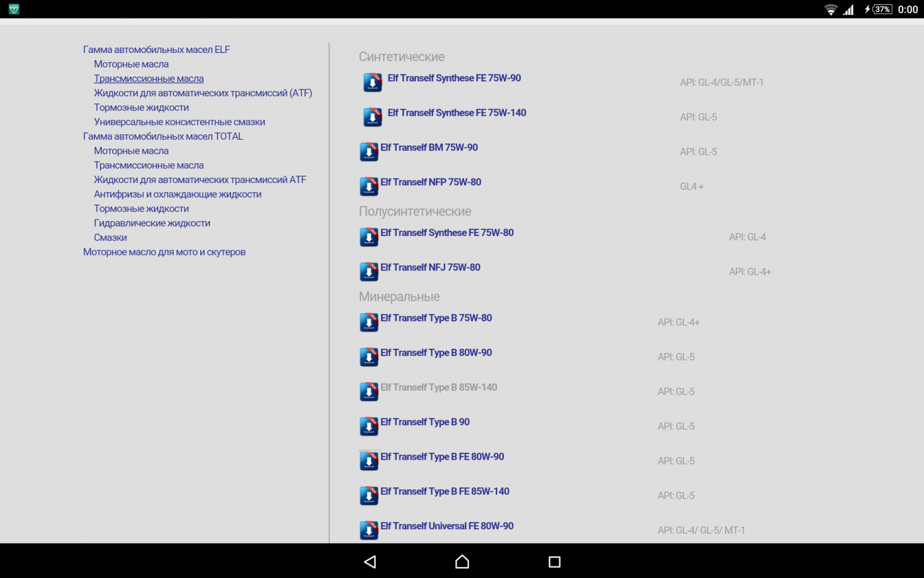
Task: Select API: GL-4 spec for Synthese FE 75W-80
Action: pyautogui.click(x=747, y=237)
